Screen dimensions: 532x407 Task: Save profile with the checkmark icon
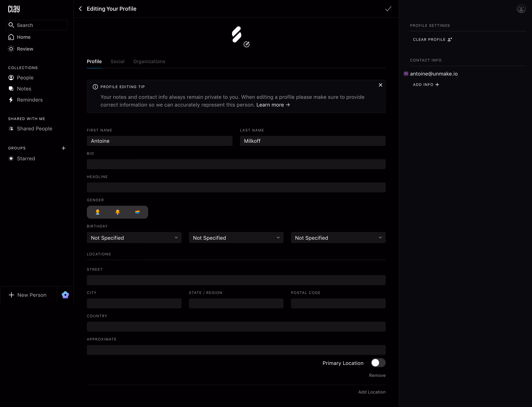click(388, 9)
